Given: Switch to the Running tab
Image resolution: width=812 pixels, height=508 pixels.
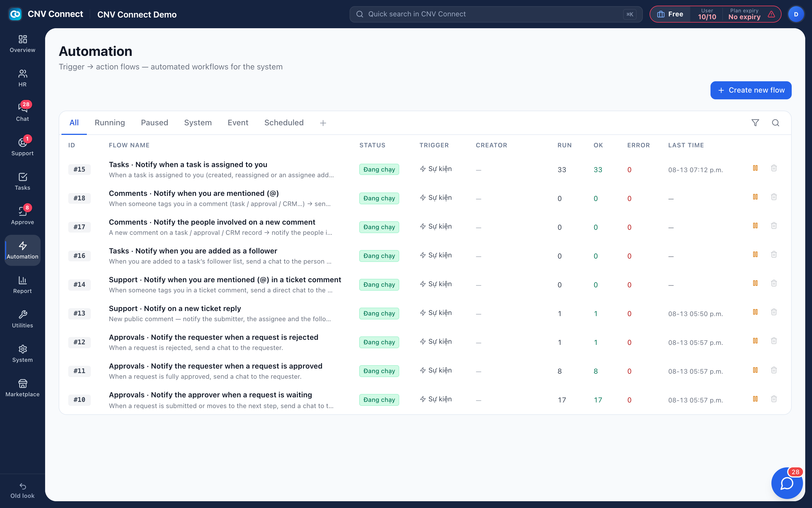Looking at the screenshot, I should point(110,123).
